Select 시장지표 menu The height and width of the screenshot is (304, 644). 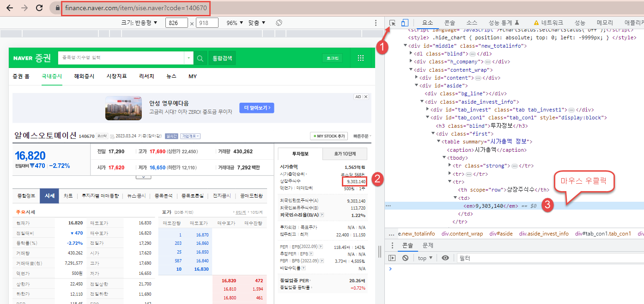tap(116, 76)
